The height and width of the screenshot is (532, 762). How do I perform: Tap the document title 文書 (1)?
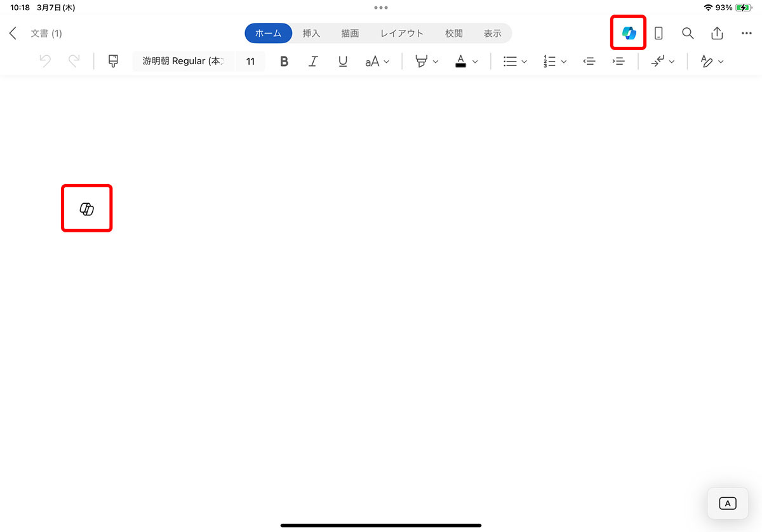[x=46, y=33]
